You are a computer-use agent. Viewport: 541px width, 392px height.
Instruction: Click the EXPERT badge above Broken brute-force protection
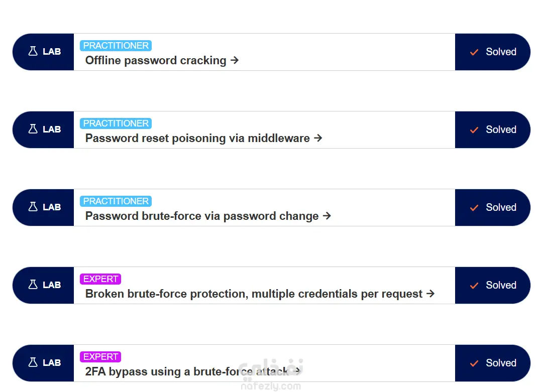pos(100,279)
